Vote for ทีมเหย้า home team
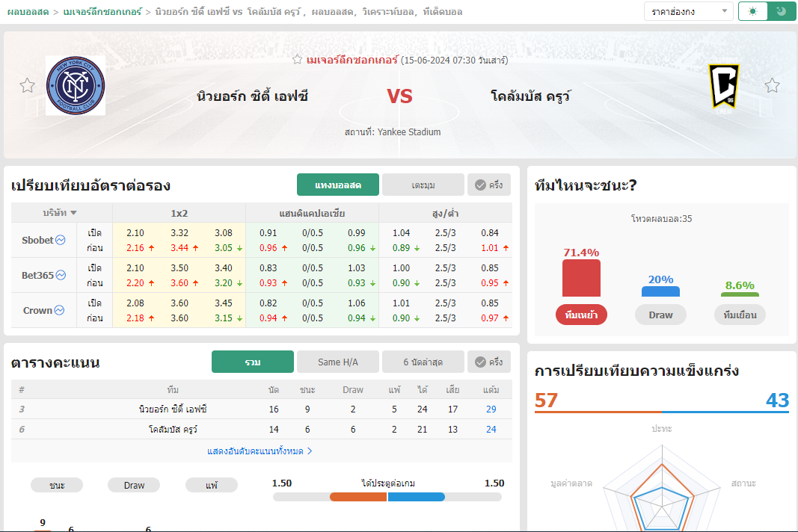Image resolution: width=798 pixels, height=532 pixels. (x=581, y=315)
